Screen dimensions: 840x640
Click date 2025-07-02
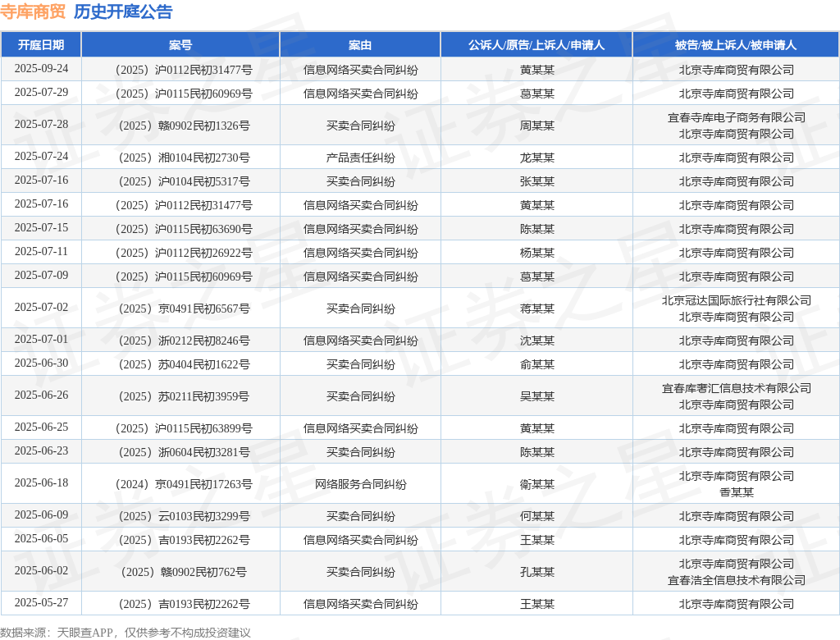coord(41,307)
